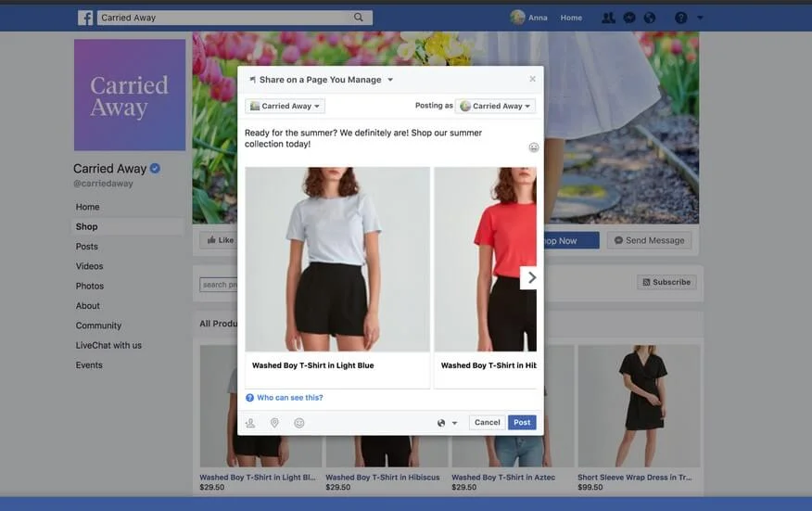Select Posts in page sidebar
This screenshot has height=511, width=812.
tap(86, 246)
